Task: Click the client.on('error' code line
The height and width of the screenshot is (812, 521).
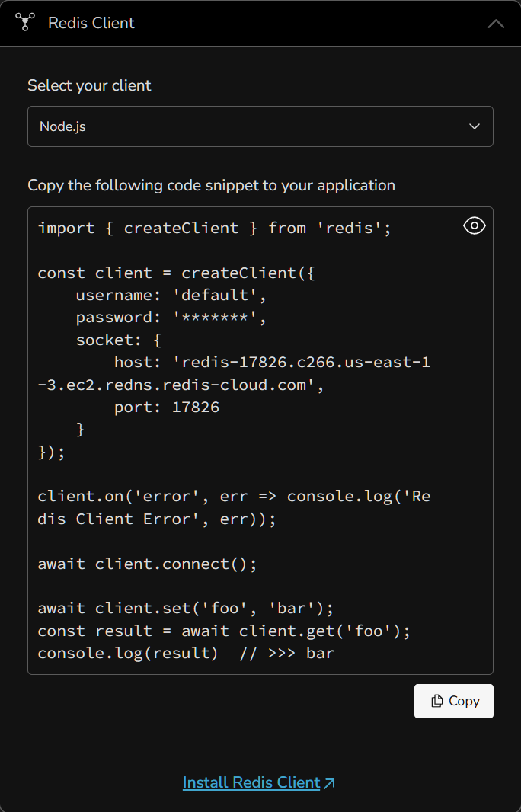Action: click(234, 507)
